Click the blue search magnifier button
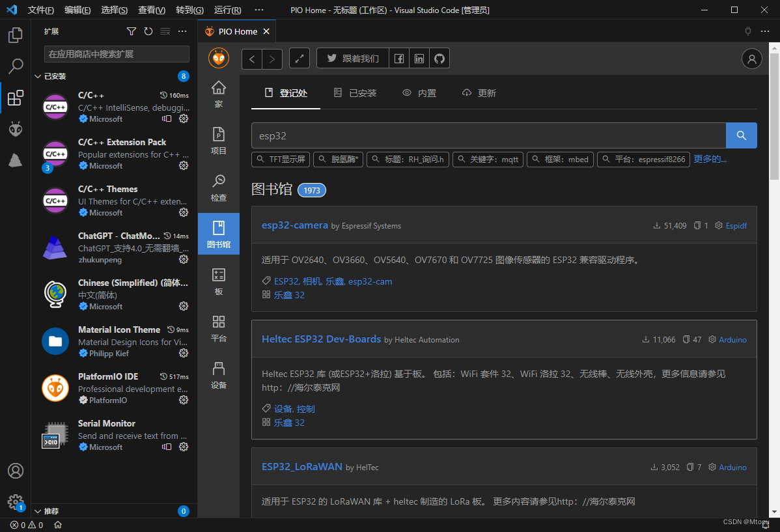 point(741,135)
